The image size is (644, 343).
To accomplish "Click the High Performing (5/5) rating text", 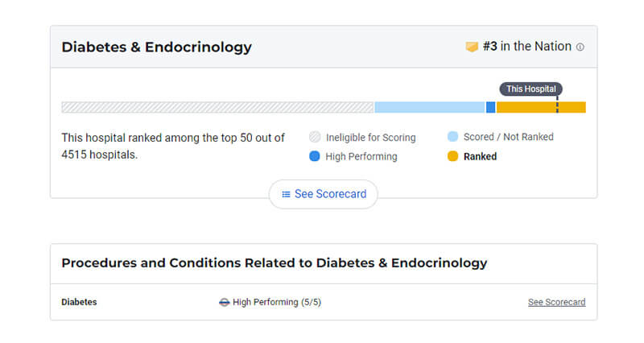I will (x=277, y=302).
